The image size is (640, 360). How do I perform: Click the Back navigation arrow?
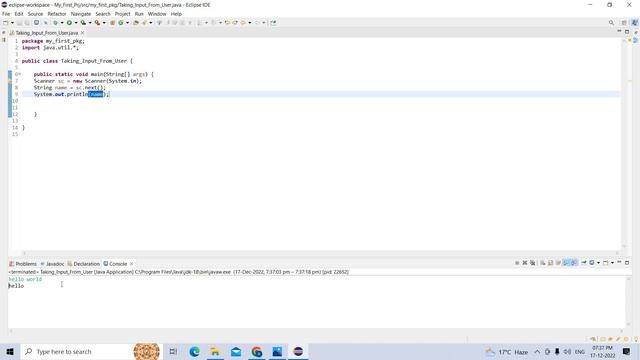[243, 23]
